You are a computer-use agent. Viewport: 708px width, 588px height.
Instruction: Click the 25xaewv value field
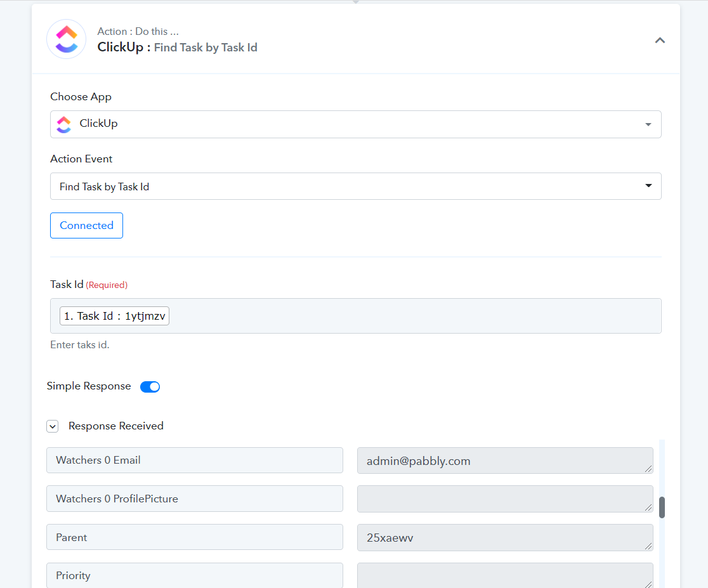pos(505,537)
